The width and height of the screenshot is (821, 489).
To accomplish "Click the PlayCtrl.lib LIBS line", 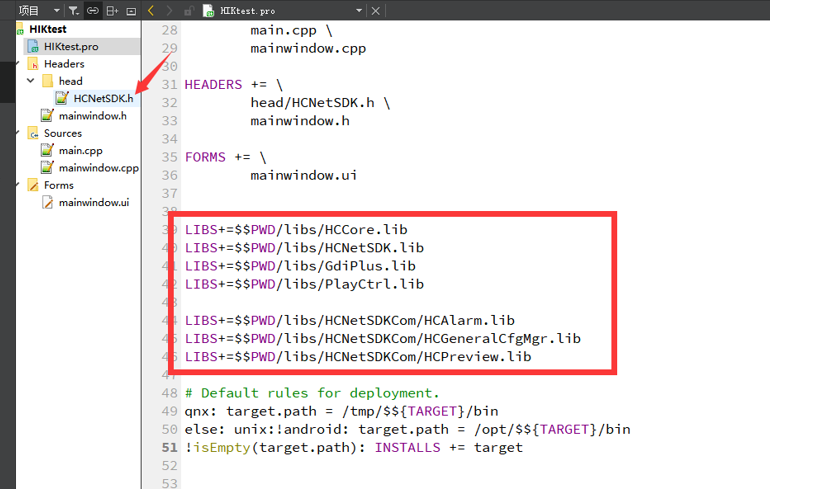I will click(x=304, y=284).
